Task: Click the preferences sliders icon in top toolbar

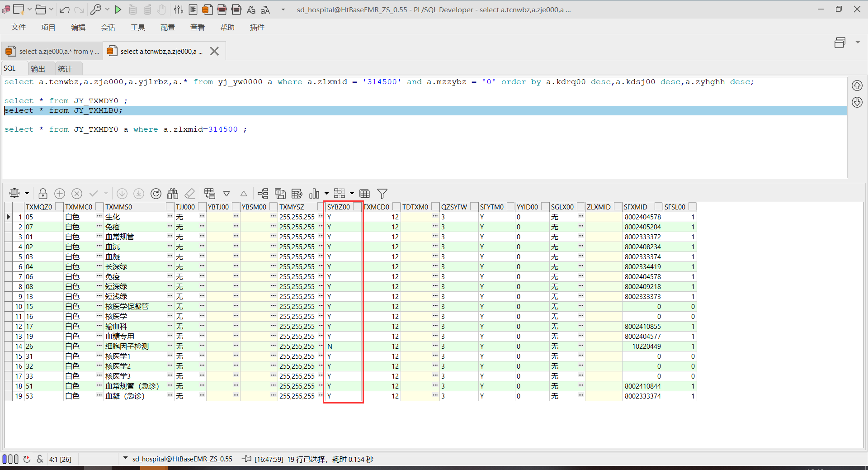Action: tap(179, 9)
